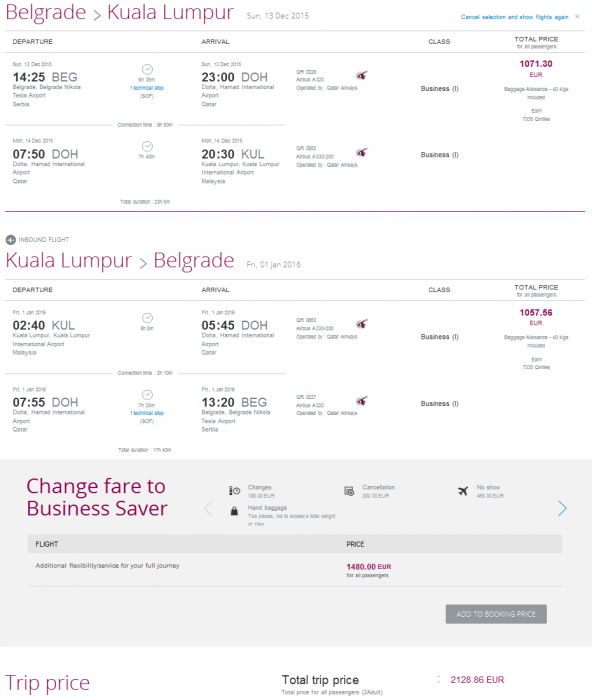Click the clock icon on the BEG–DOH outbound flight

(147, 69)
